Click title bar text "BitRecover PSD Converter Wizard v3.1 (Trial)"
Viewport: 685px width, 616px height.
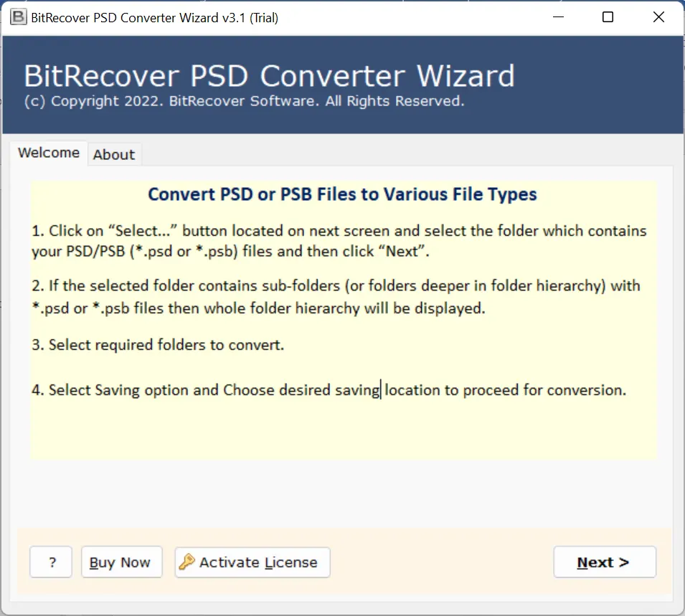pyautogui.click(x=155, y=18)
